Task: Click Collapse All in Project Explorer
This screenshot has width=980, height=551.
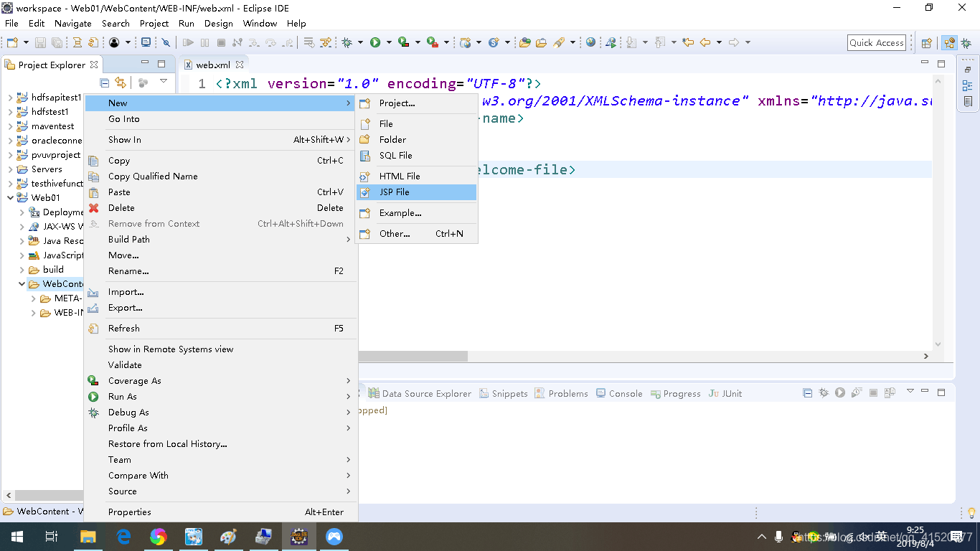Action: (x=105, y=83)
